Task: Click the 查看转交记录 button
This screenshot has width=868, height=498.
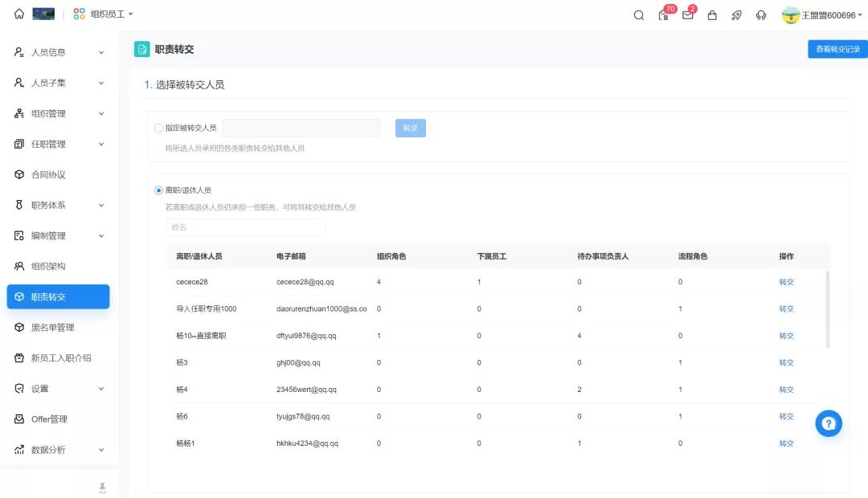Action: coord(837,49)
